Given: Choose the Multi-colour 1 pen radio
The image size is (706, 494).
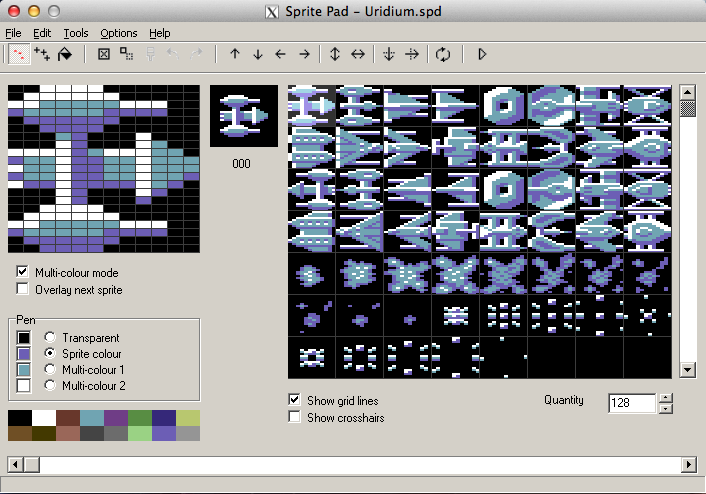Looking at the screenshot, I should point(50,369).
